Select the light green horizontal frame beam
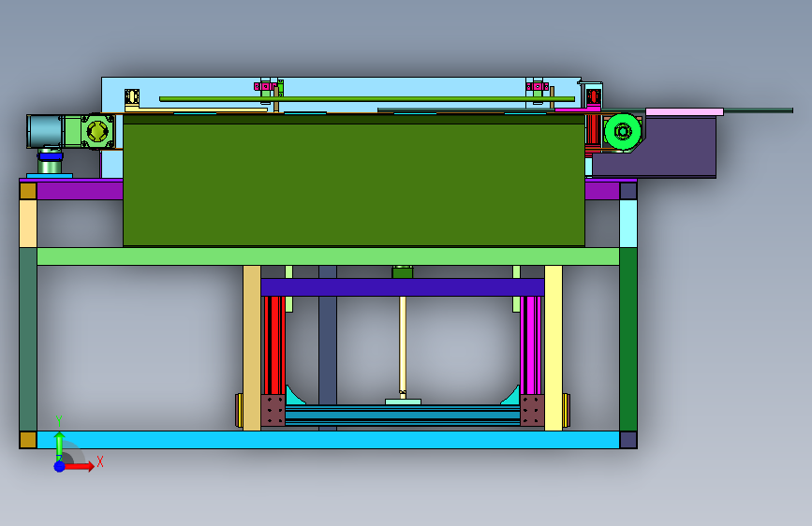 (329, 256)
